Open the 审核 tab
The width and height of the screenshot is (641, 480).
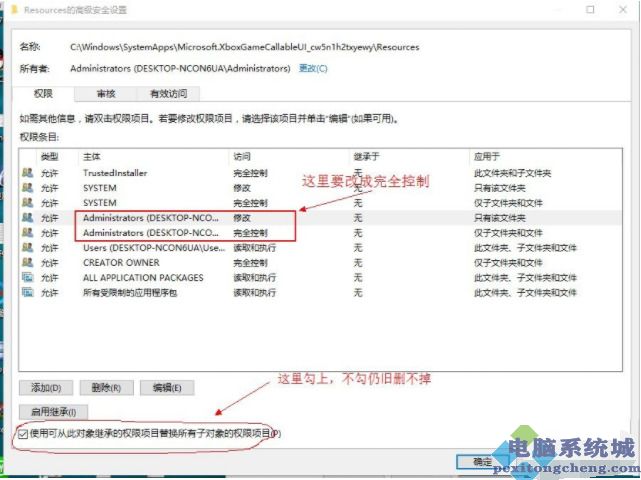tap(106, 94)
